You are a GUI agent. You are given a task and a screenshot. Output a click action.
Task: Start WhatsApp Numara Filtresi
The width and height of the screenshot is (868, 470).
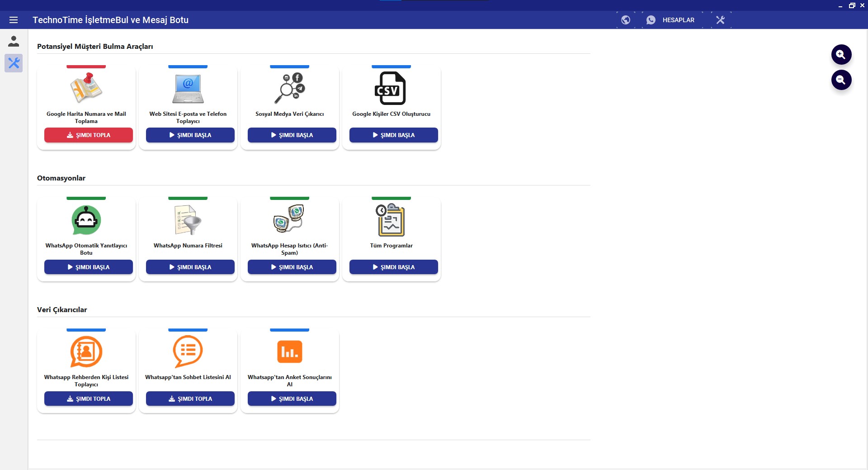click(x=190, y=267)
